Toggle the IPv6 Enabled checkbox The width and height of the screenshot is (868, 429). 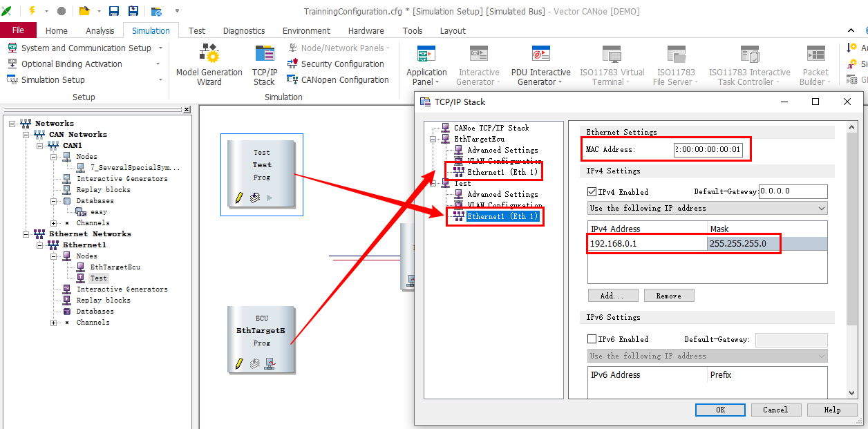[x=592, y=339]
